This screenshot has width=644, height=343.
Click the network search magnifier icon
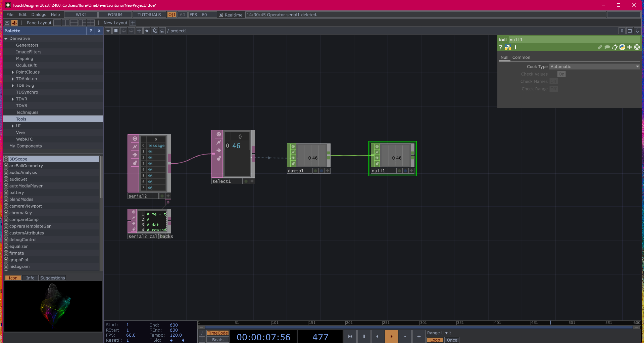click(155, 31)
